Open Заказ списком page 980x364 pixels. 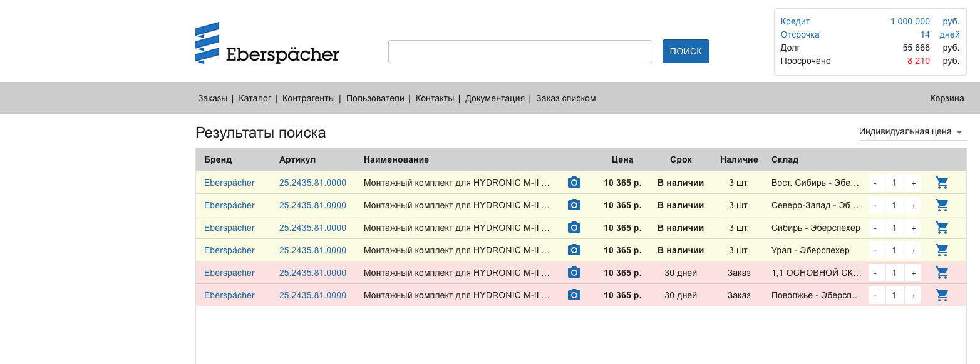[x=566, y=98]
